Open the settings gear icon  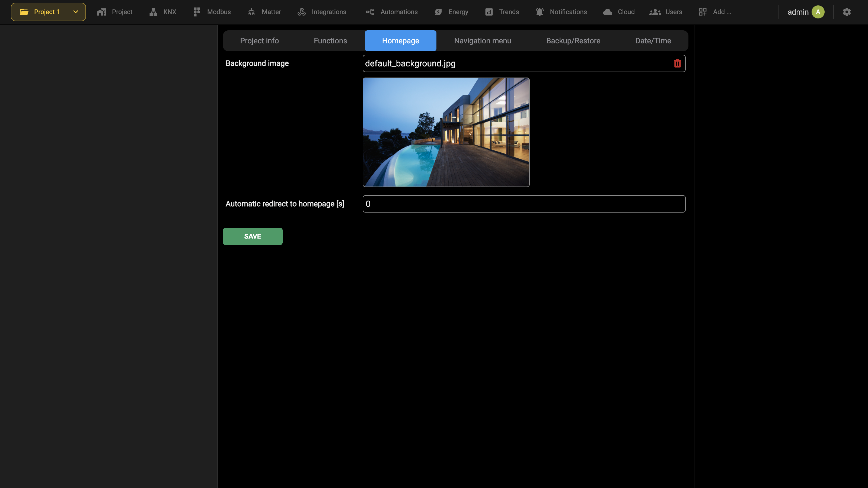pos(847,12)
